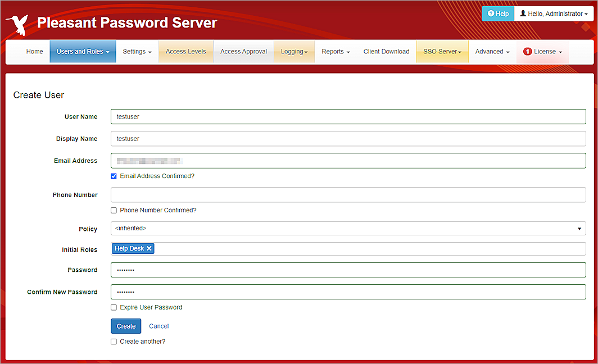Check the Phone Number Confirmed option
The image size is (598, 364).
(x=114, y=210)
